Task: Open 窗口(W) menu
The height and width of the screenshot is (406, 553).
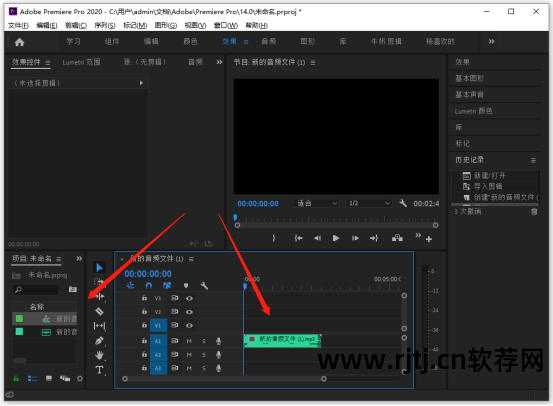Action: [226, 25]
